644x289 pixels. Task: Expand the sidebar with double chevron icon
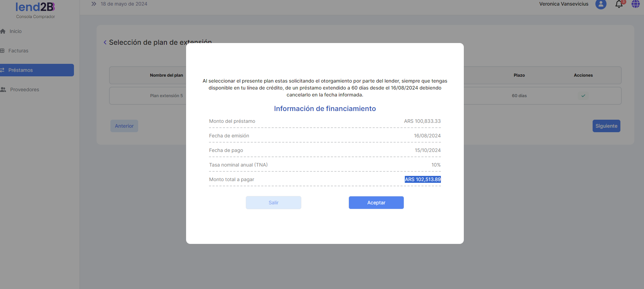(x=94, y=4)
